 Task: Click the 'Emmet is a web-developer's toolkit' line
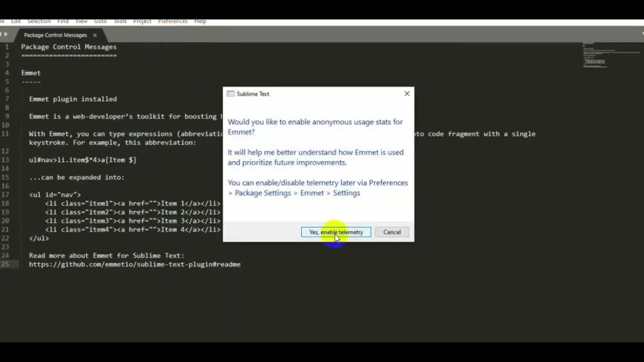click(x=125, y=117)
